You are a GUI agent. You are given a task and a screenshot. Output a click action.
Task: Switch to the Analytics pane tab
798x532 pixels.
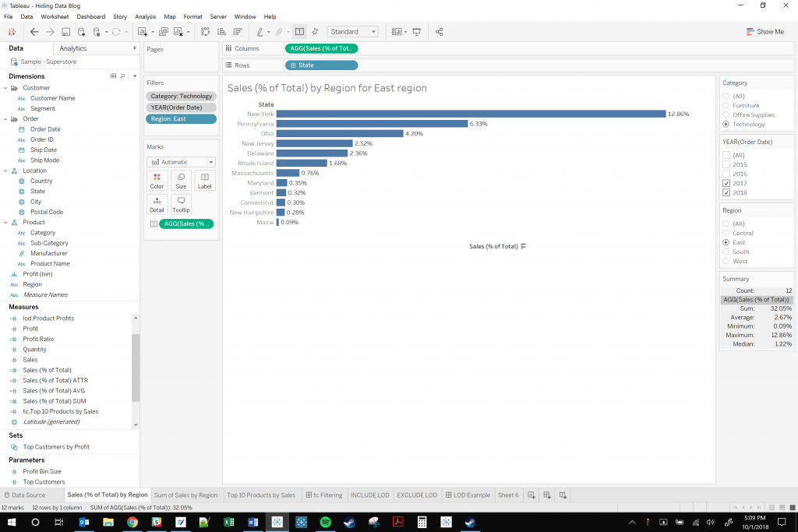pos(75,48)
